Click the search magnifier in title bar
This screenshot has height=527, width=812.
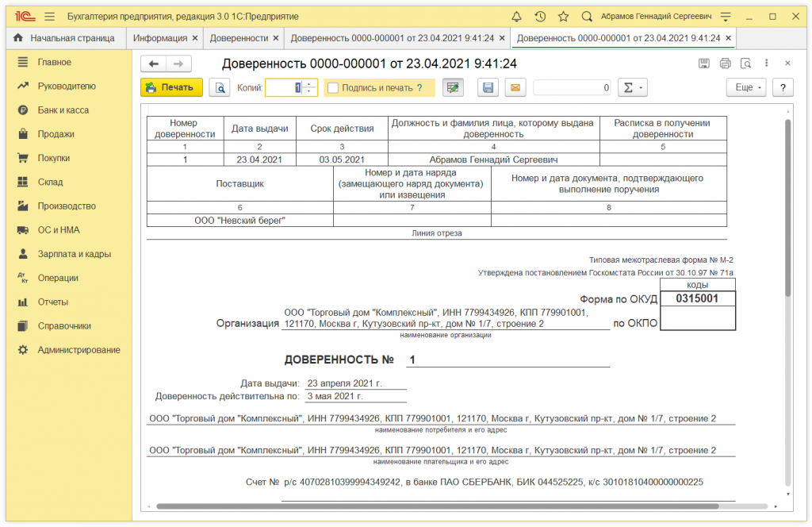pos(587,16)
